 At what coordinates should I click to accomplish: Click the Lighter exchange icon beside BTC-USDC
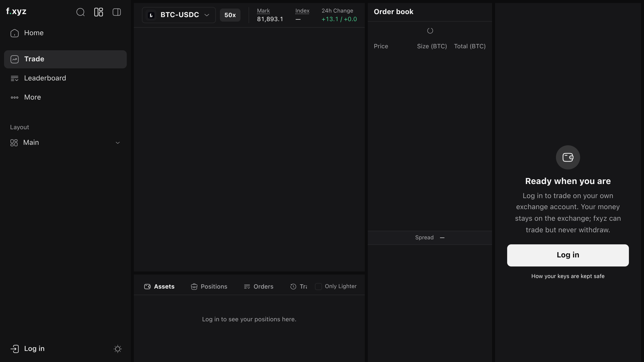point(151,15)
